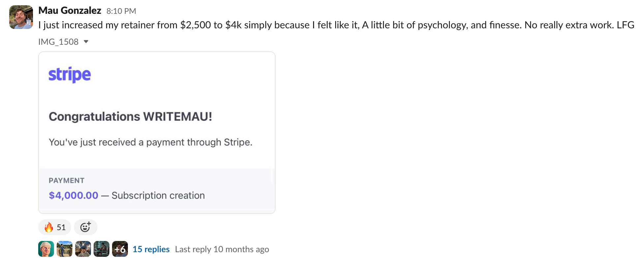Click the Subscription creation text in image
Screen dimensions: 644x266
158,196
